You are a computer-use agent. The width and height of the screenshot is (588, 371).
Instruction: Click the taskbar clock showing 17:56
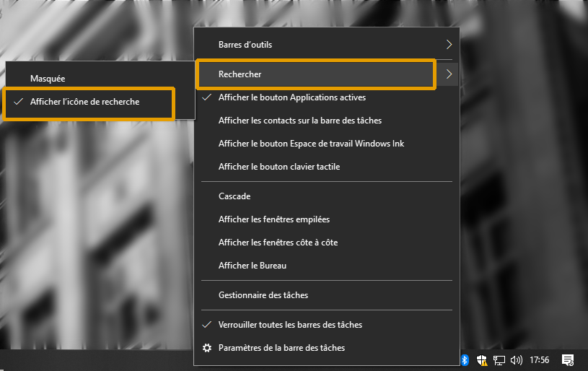click(540, 359)
